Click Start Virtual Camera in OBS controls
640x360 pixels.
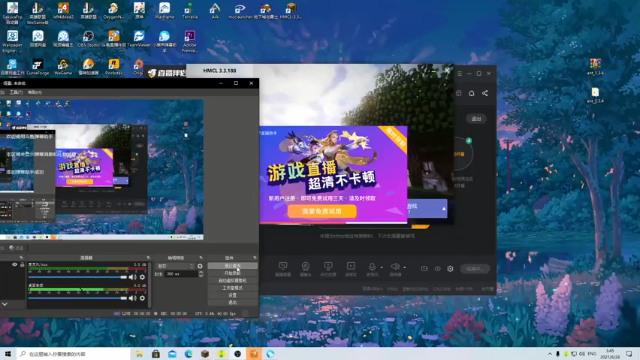click(x=232, y=280)
